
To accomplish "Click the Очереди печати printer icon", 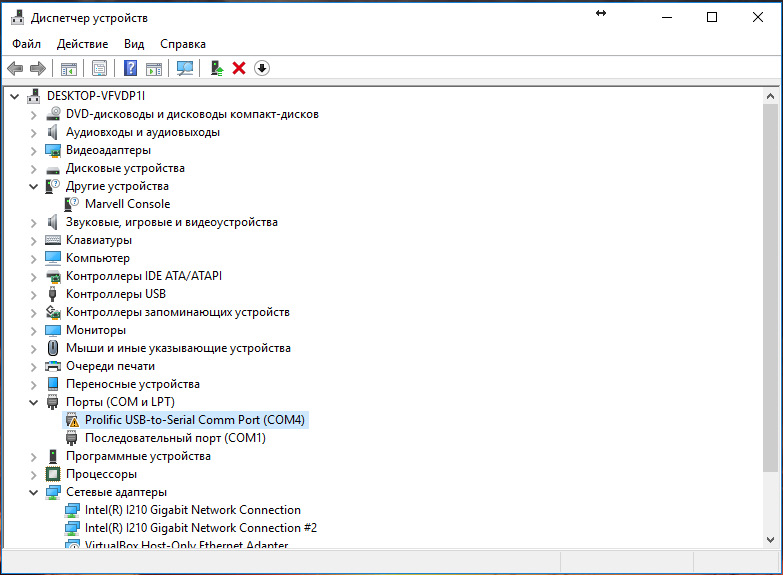I will (x=53, y=366).
